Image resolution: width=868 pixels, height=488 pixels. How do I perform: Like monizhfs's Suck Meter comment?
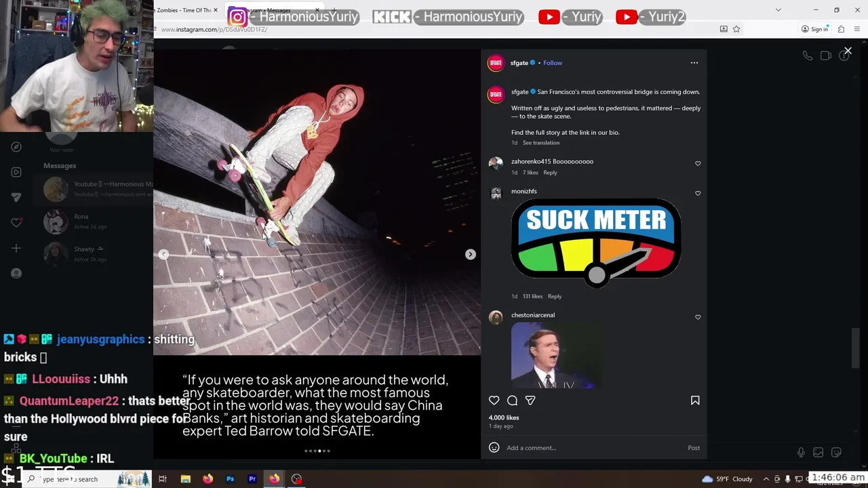pos(698,193)
